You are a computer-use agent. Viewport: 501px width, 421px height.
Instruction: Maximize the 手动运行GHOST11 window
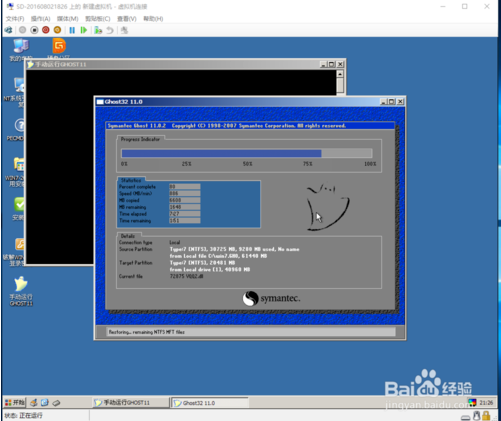click(331, 64)
